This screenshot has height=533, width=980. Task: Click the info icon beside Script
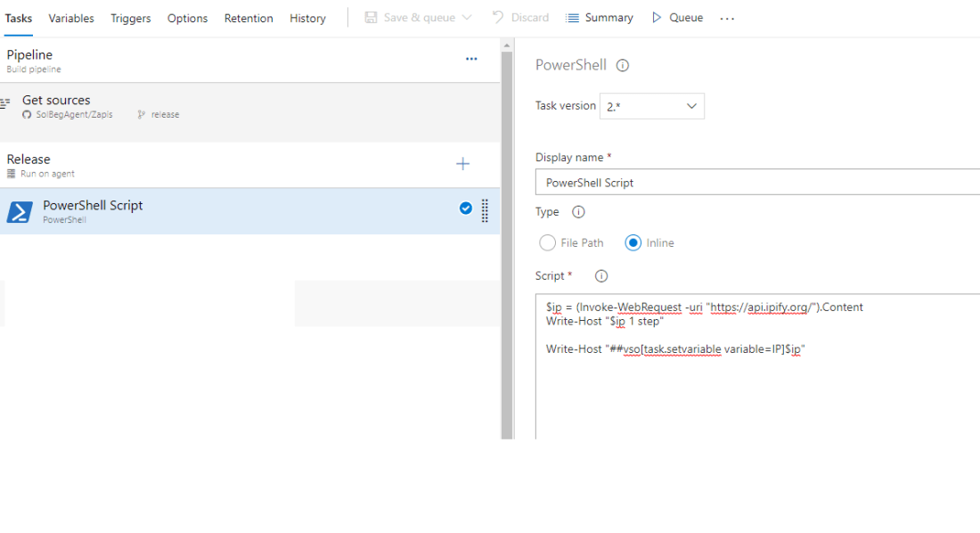(x=600, y=276)
